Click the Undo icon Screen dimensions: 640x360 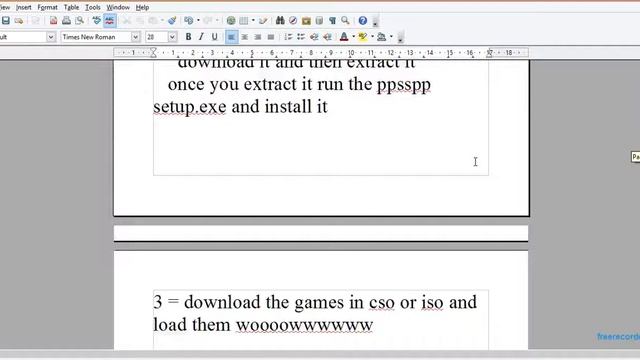(189, 20)
